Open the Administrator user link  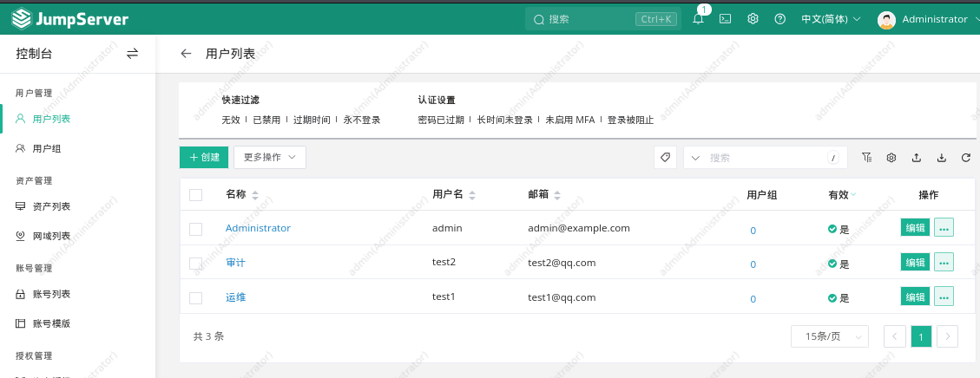click(258, 228)
